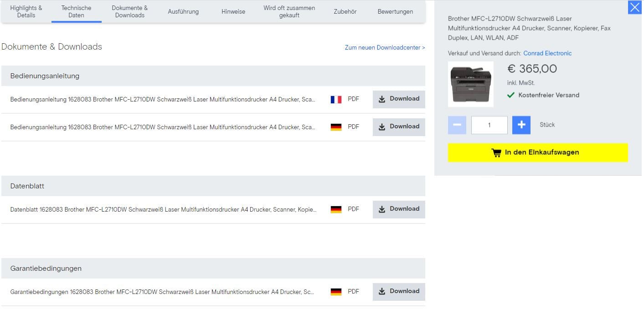The height and width of the screenshot is (309, 644).
Task: Click the Download icon in the Datenblatt row
Action: tap(381, 209)
